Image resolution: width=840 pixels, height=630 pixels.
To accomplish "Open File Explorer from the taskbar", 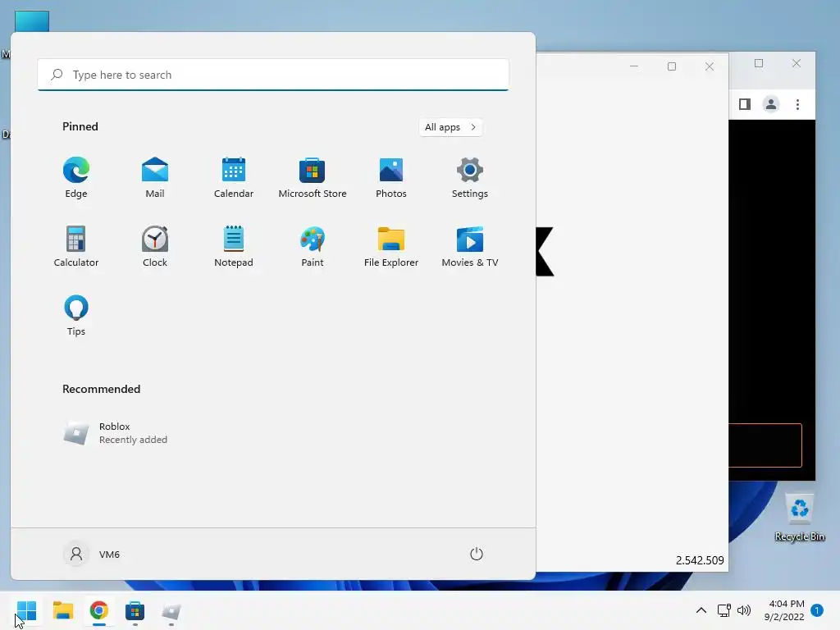I will 62,610.
